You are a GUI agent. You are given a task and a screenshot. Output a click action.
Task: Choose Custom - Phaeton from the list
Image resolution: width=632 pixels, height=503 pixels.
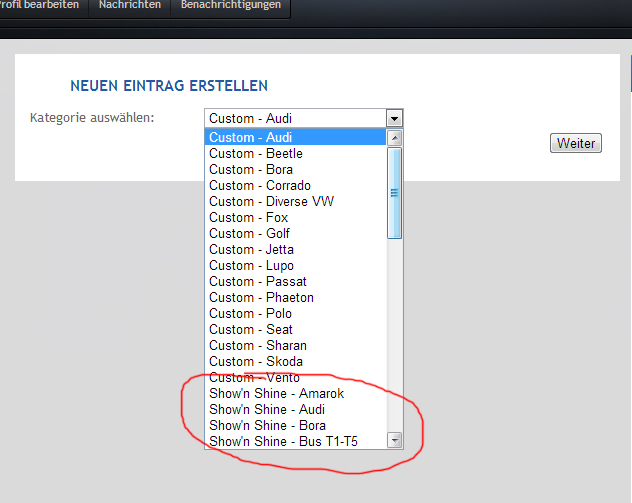261,298
